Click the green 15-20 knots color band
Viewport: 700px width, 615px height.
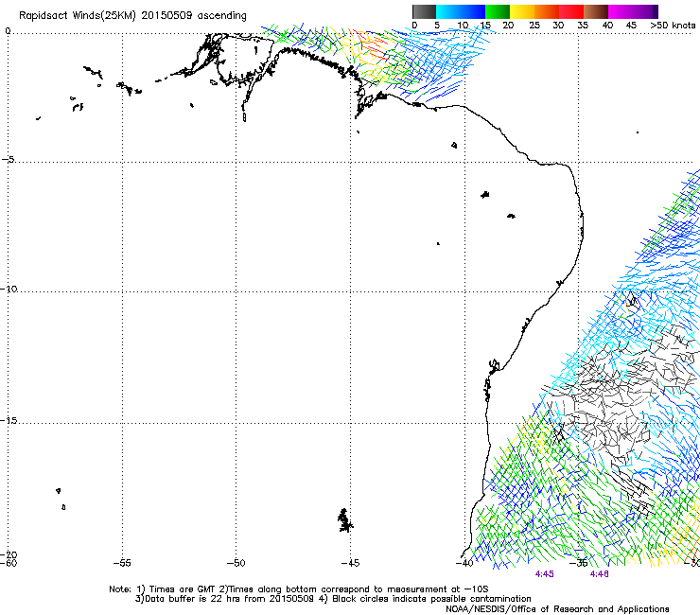click(x=498, y=11)
